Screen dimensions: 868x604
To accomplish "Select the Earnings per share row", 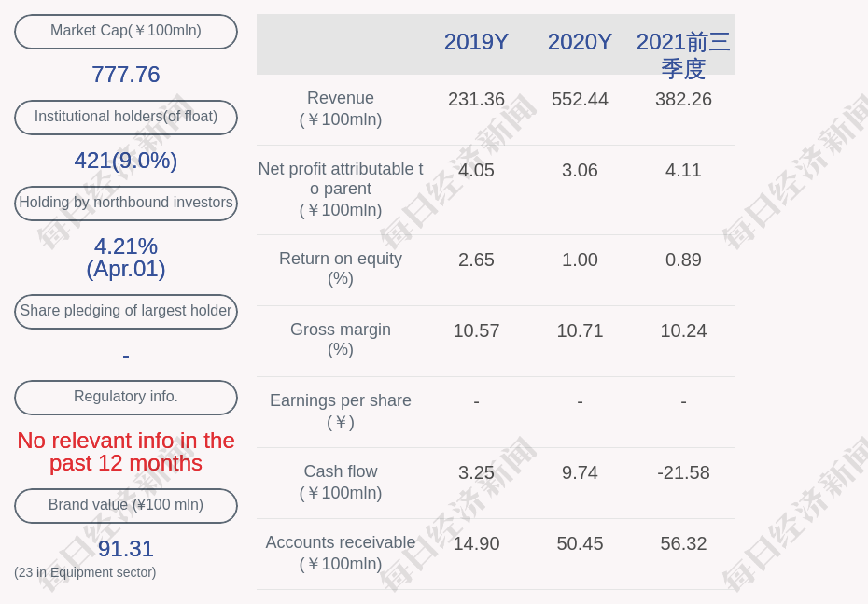I will pos(340,411).
